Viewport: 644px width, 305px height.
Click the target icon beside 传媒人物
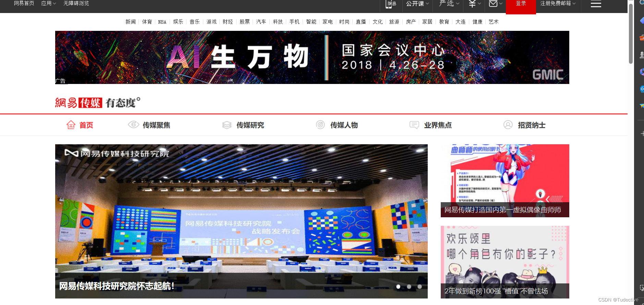[320, 125]
